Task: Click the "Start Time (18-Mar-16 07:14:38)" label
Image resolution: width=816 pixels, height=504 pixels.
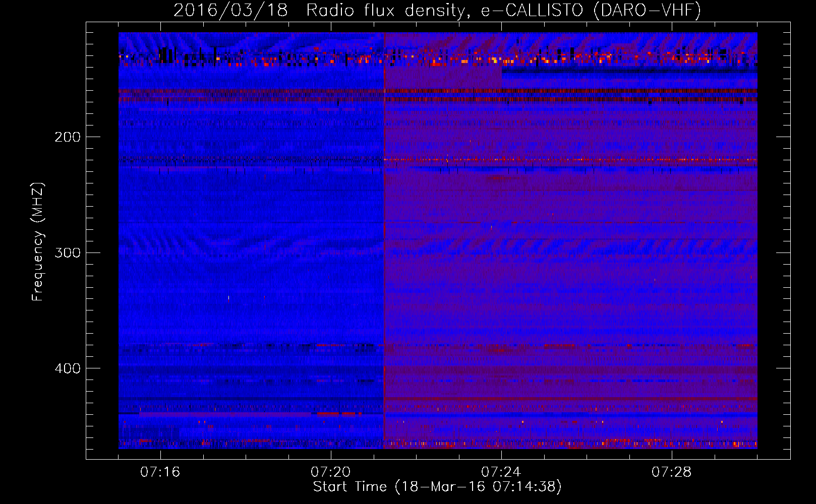Action: [x=437, y=487]
